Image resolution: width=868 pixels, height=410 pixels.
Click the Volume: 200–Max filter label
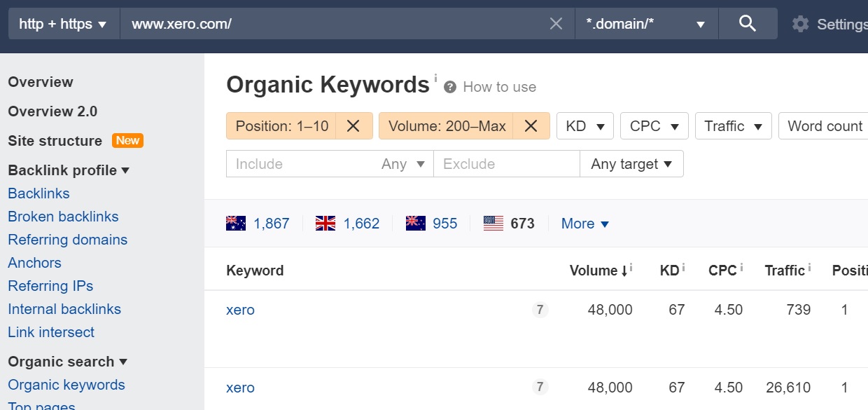point(447,126)
